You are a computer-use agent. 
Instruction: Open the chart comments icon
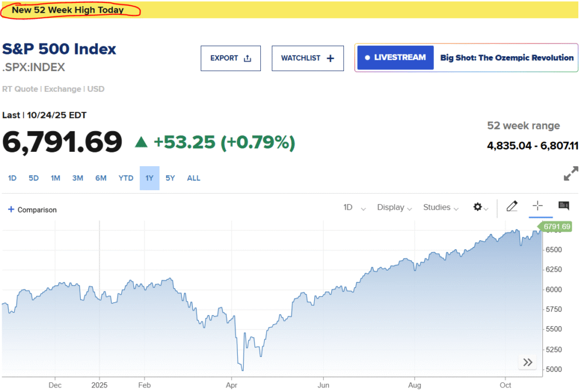click(x=563, y=206)
